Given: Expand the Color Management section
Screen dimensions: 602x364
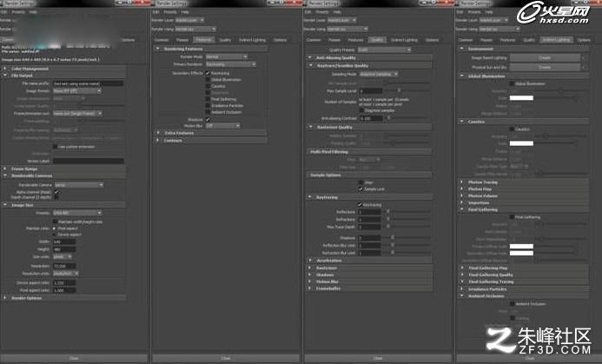Looking at the screenshot, I should [x=63, y=69].
